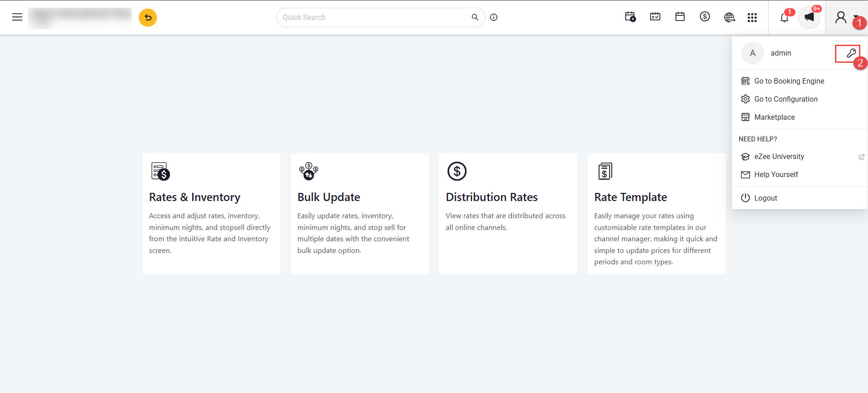Click the admin username text
868x393 pixels.
pos(781,53)
